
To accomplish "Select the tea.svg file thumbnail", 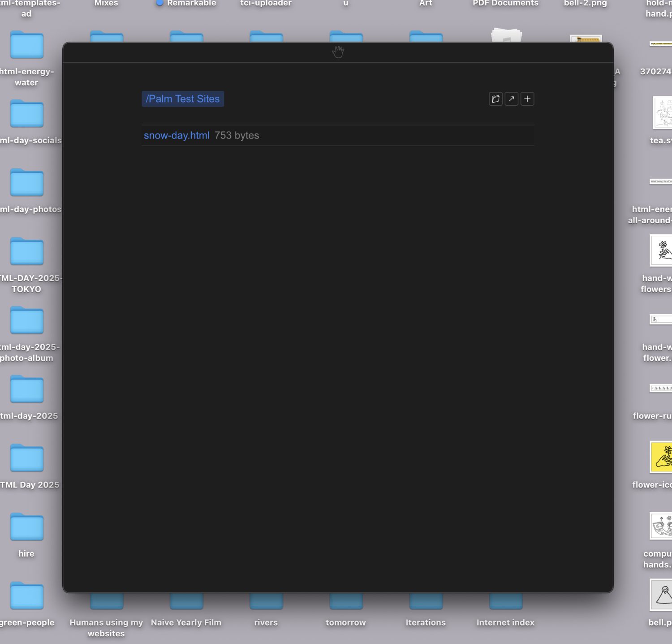I will pos(663,112).
